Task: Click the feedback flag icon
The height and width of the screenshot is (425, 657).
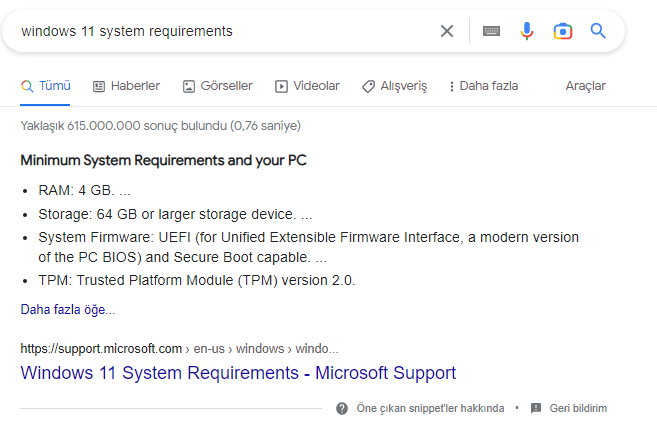Action: click(x=536, y=408)
